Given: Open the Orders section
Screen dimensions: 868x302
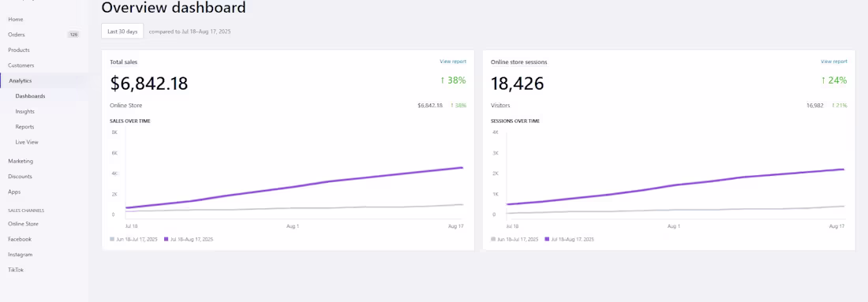Looking at the screenshot, I should (x=17, y=35).
